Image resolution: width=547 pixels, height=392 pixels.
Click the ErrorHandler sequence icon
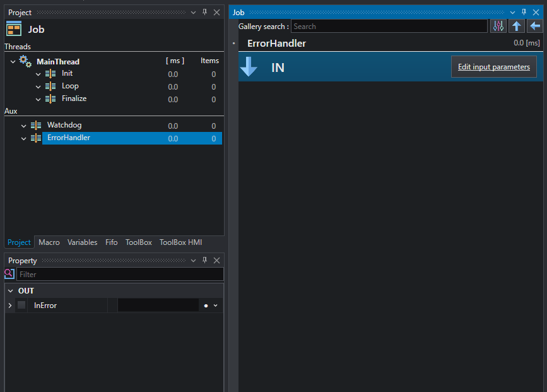[x=36, y=138]
